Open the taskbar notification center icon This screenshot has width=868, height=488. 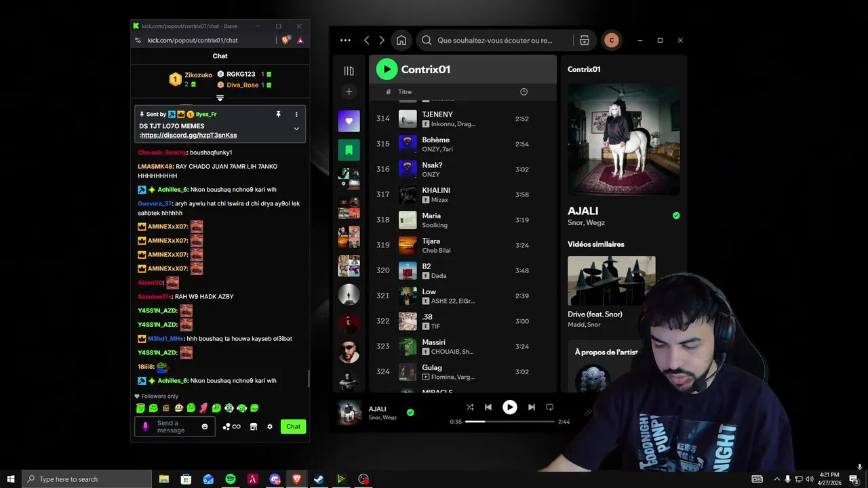pos(854,479)
